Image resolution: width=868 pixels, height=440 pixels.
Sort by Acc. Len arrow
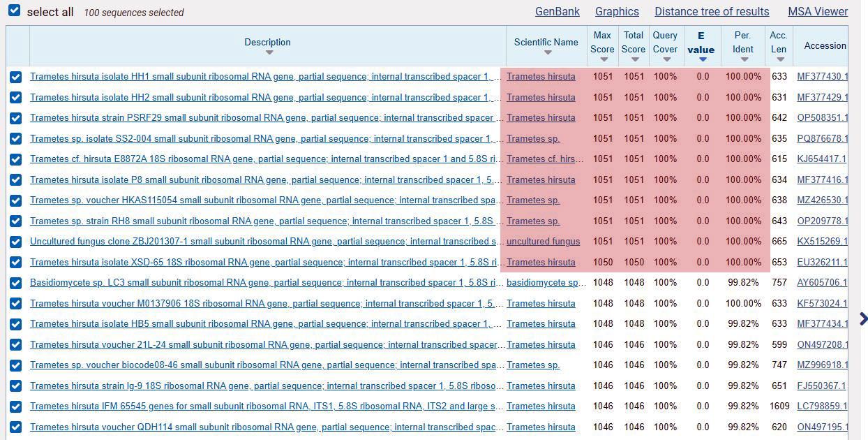[x=778, y=60]
